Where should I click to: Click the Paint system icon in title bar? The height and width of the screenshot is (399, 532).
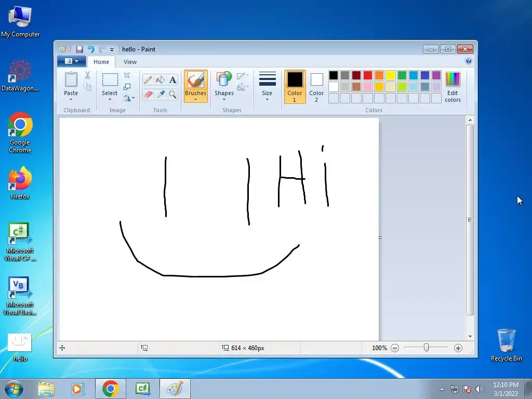[x=62, y=49]
